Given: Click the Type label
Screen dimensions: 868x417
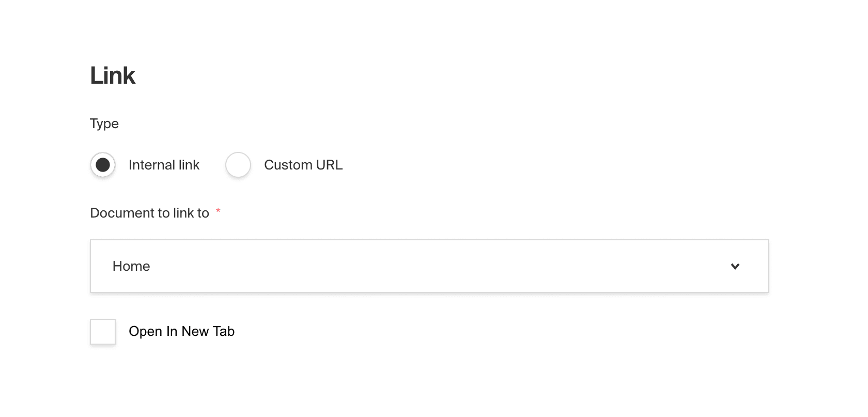Looking at the screenshot, I should pyautogui.click(x=104, y=123).
